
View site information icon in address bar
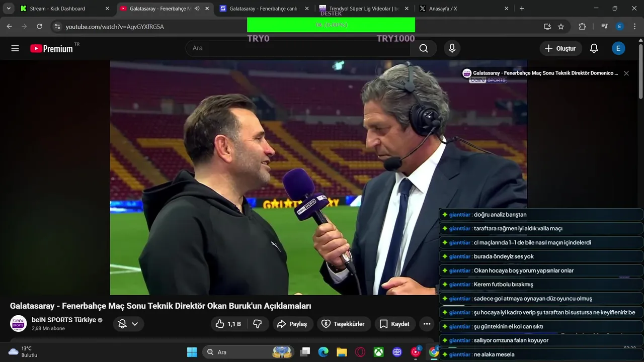click(x=57, y=27)
